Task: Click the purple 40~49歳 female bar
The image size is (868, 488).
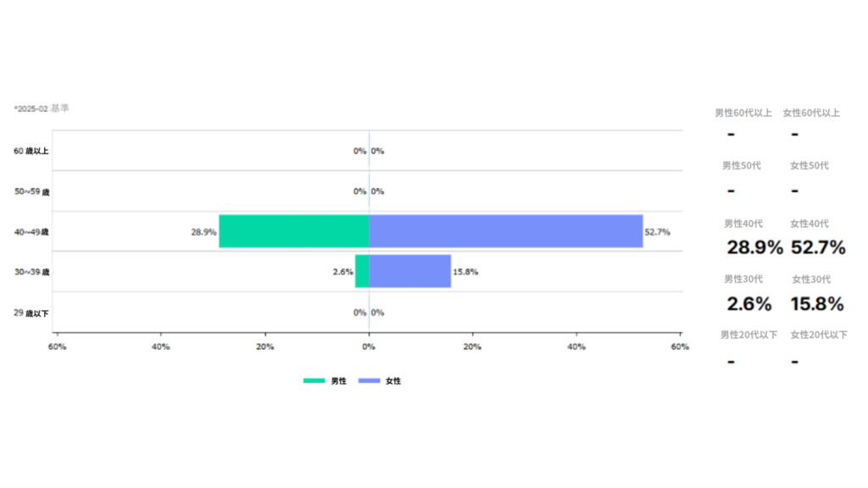Action: coord(505,231)
